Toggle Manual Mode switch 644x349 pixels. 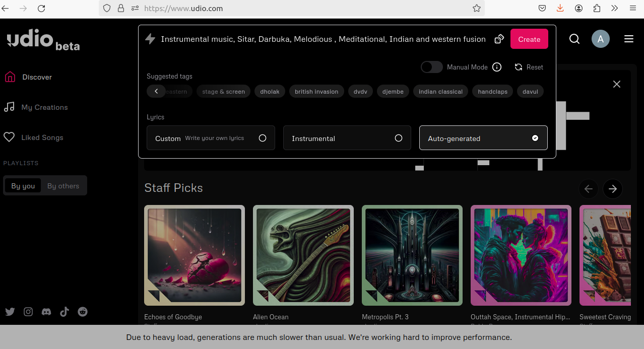coord(432,67)
